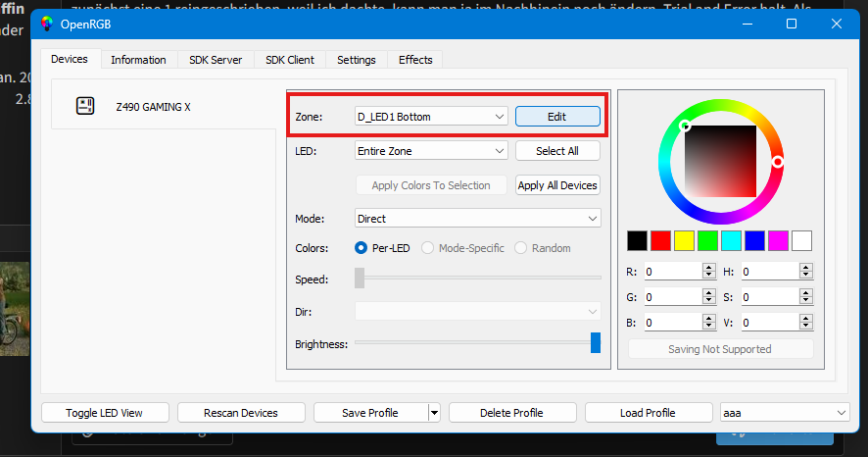
Task: Click the Brightness slider handle
Action: [596, 342]
